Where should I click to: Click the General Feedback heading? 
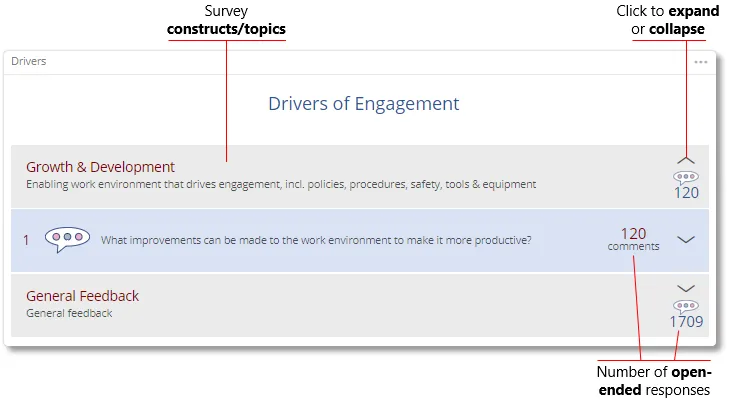point(82,296)
